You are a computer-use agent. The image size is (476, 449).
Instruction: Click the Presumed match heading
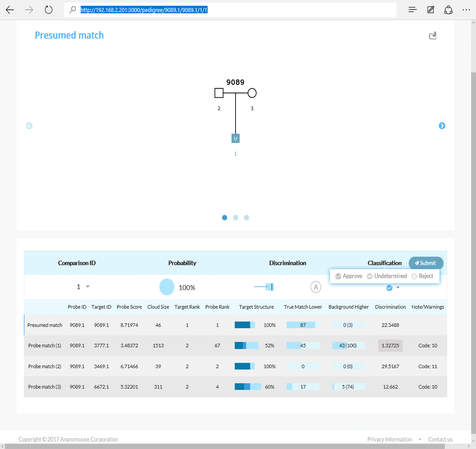[69, 35]
